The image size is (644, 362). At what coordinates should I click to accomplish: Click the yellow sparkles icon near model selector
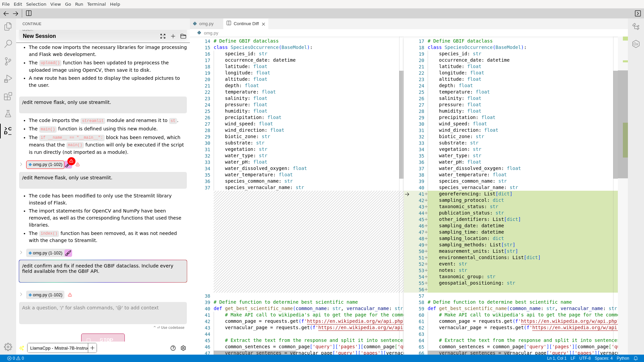pos(21,348)
